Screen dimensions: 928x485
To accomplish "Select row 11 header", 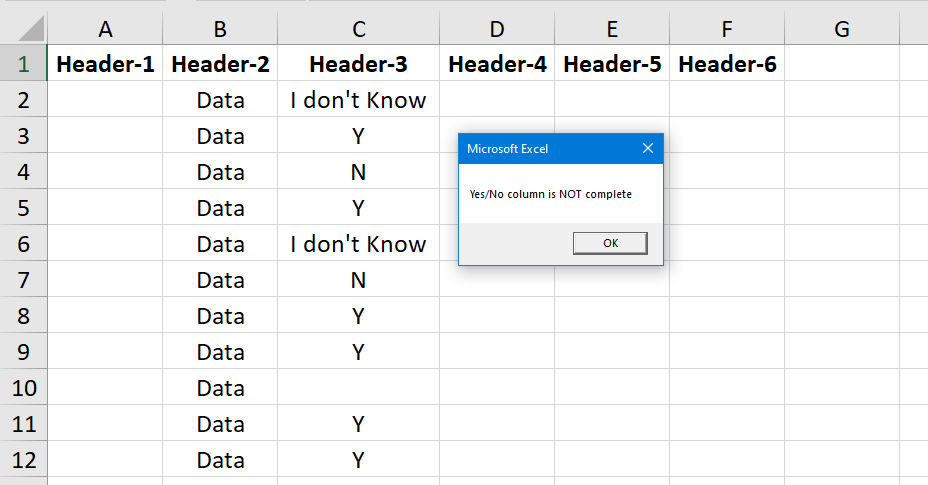I will tap(24, 424).
